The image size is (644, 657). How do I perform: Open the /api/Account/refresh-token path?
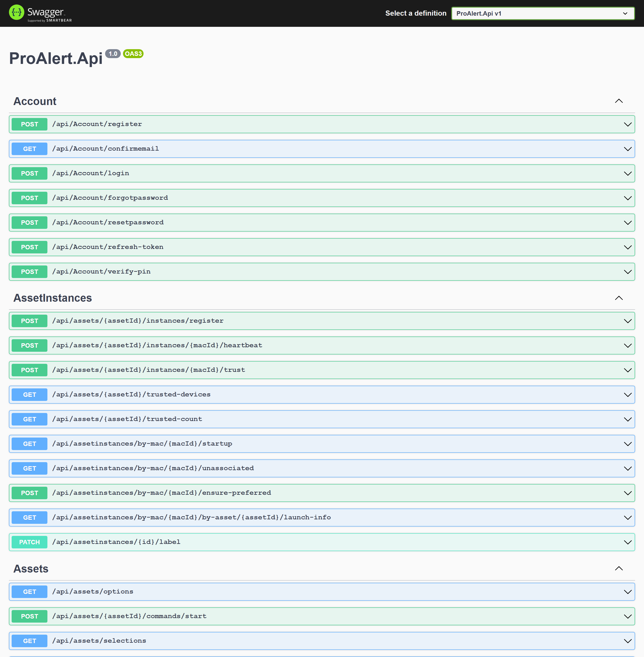[x=108, y=247]
